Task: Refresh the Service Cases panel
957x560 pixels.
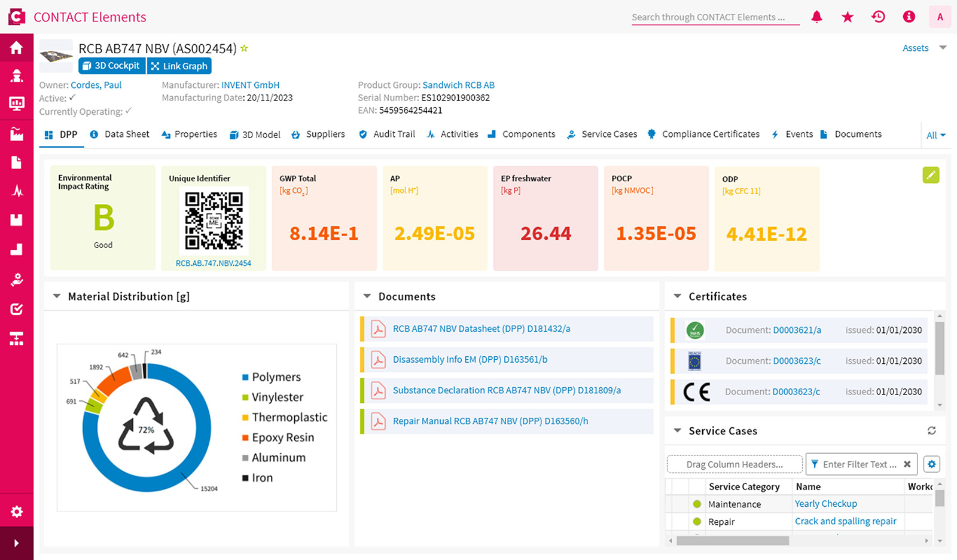Action: (931, 431)
